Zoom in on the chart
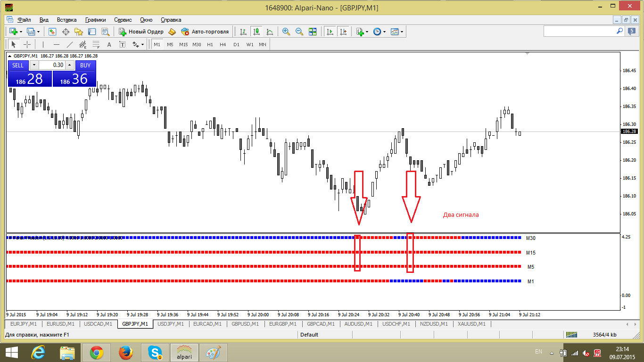 click(x=286, y=32)
